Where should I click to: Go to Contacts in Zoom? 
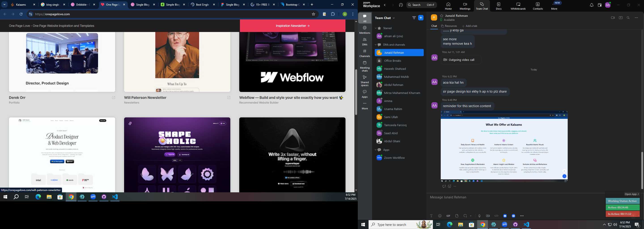coord(538,6)
